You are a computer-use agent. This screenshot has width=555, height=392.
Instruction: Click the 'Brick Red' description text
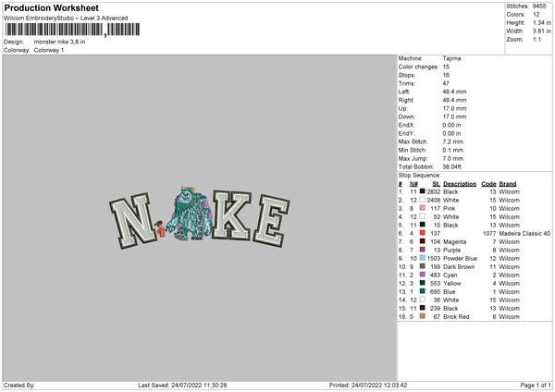click(456, 316)
